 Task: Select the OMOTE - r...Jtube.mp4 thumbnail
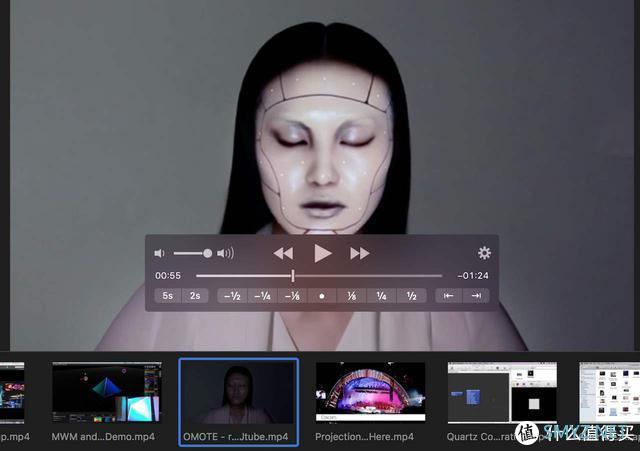tap(238, 393)
